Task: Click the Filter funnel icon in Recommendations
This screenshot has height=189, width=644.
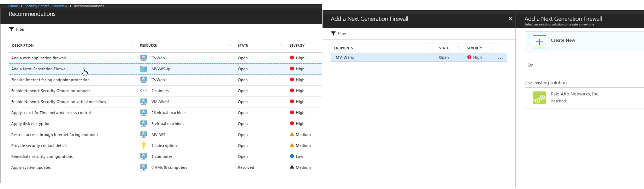Action: 11,29
